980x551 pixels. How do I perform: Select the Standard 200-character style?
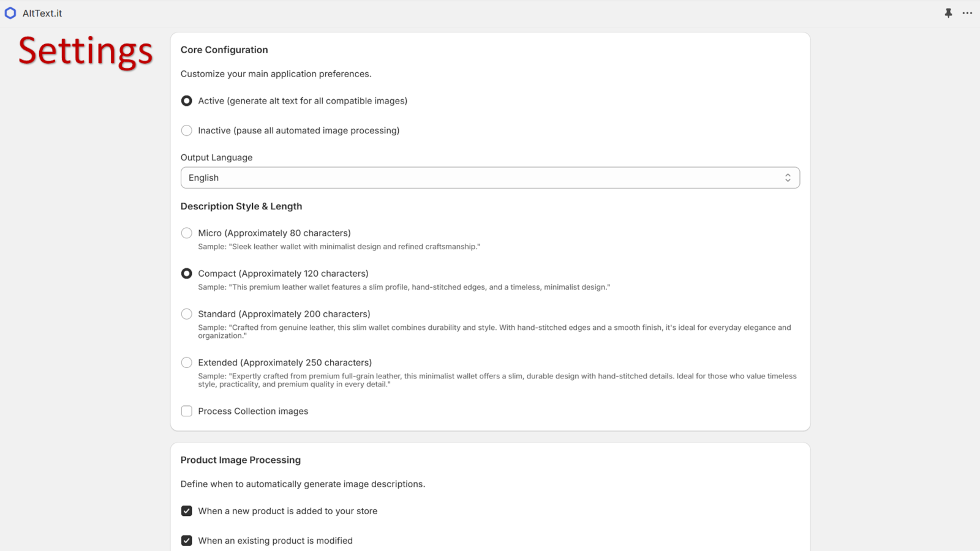coord(186,313)
